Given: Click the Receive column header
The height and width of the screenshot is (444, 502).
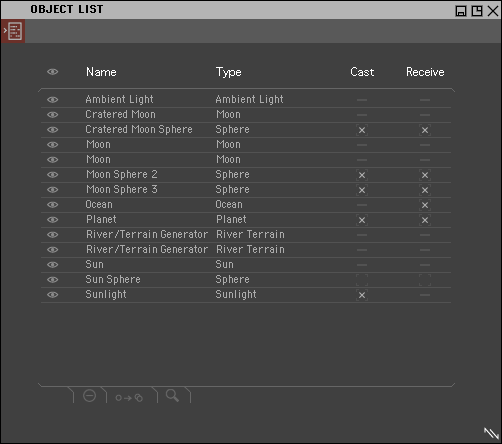Looking at the screenshot, I should [x=425, y=72].
